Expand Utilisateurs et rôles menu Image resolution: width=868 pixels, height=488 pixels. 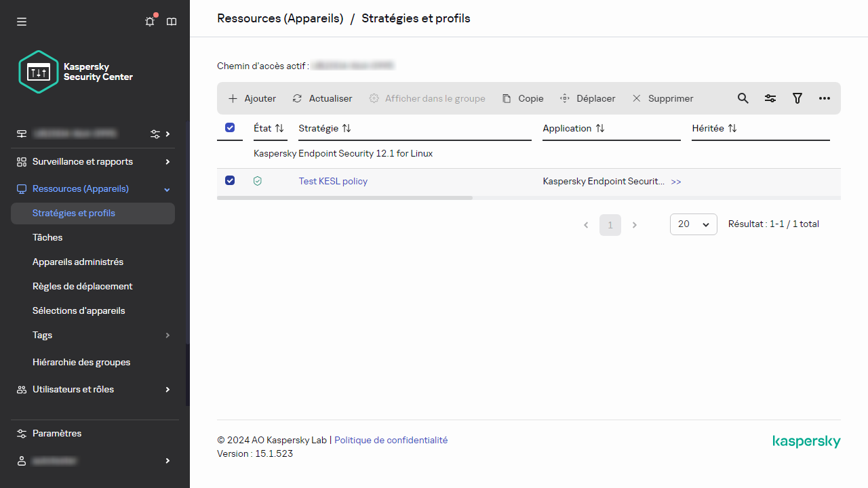[x=167, y=390]
